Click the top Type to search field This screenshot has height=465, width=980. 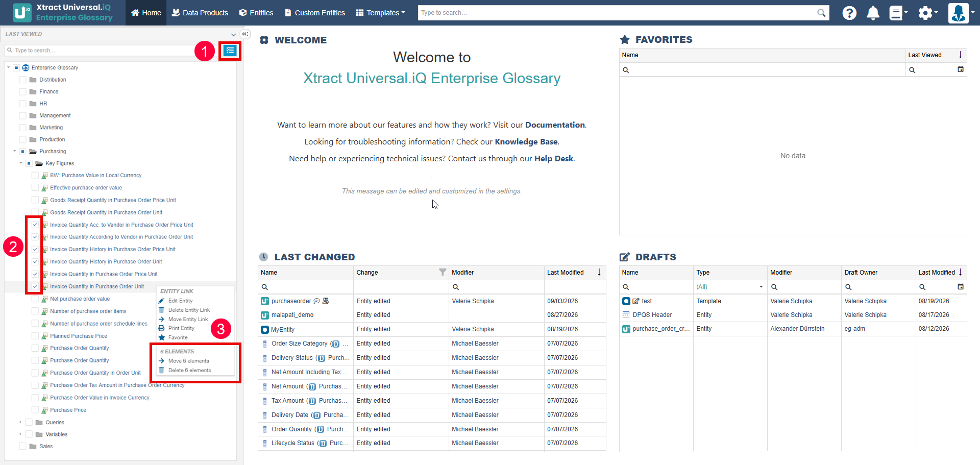coord(618,13)
